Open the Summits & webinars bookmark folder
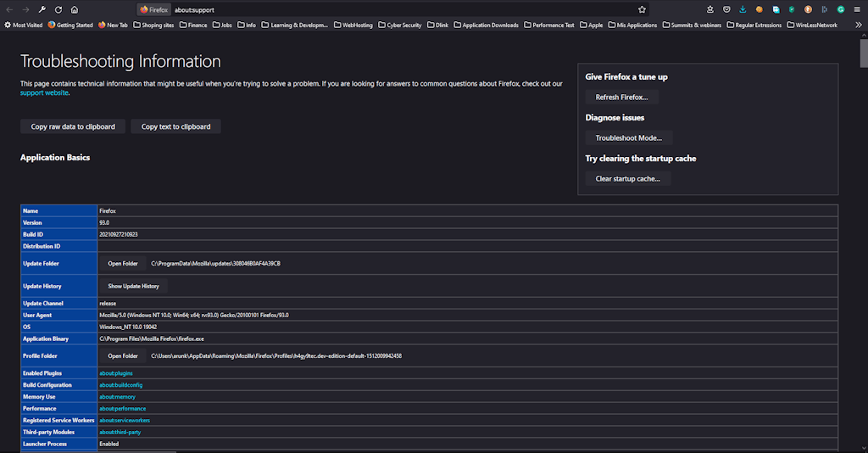The height and width of the screenshot is (453, 868). tap(692, 25)
